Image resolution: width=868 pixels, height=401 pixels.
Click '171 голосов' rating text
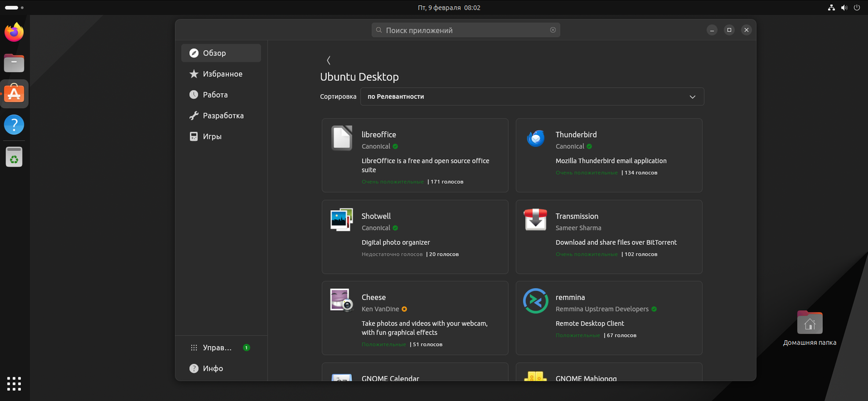(x=447, y=182)
